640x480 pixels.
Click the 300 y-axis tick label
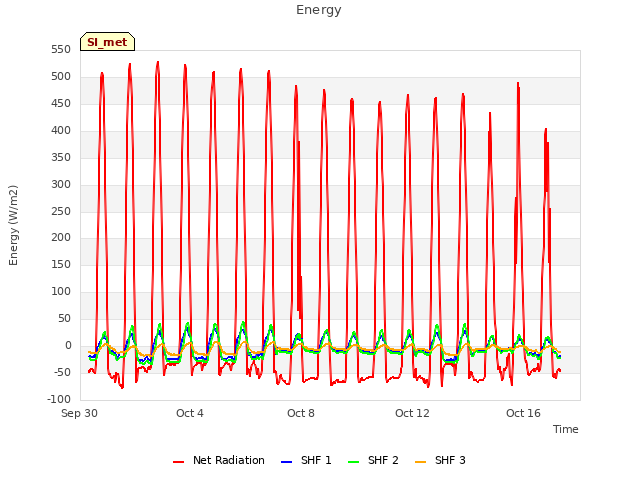[x=61, y=184]
